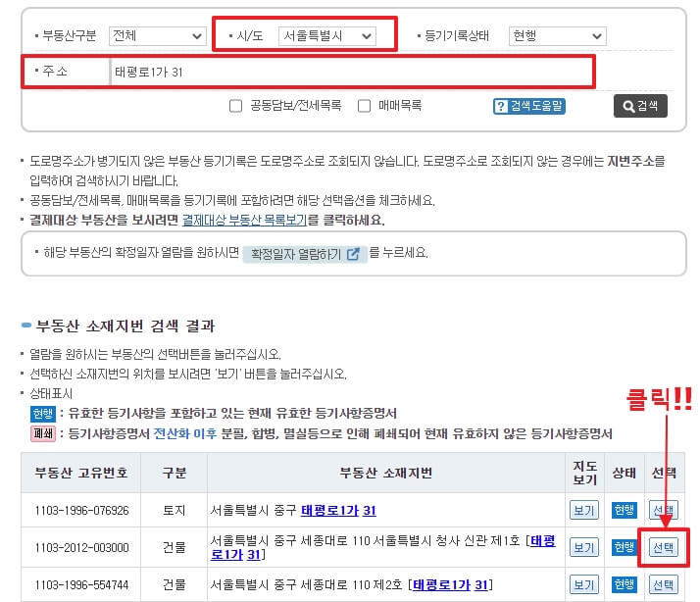700x602 pixels.
Task: Open the 결제대상 부동산 목록보기 link
Action: 245,221
